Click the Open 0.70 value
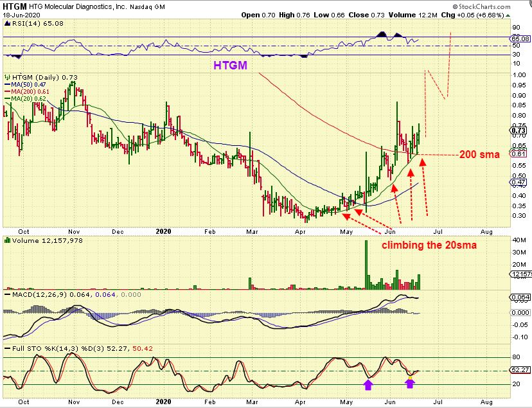 258,15
